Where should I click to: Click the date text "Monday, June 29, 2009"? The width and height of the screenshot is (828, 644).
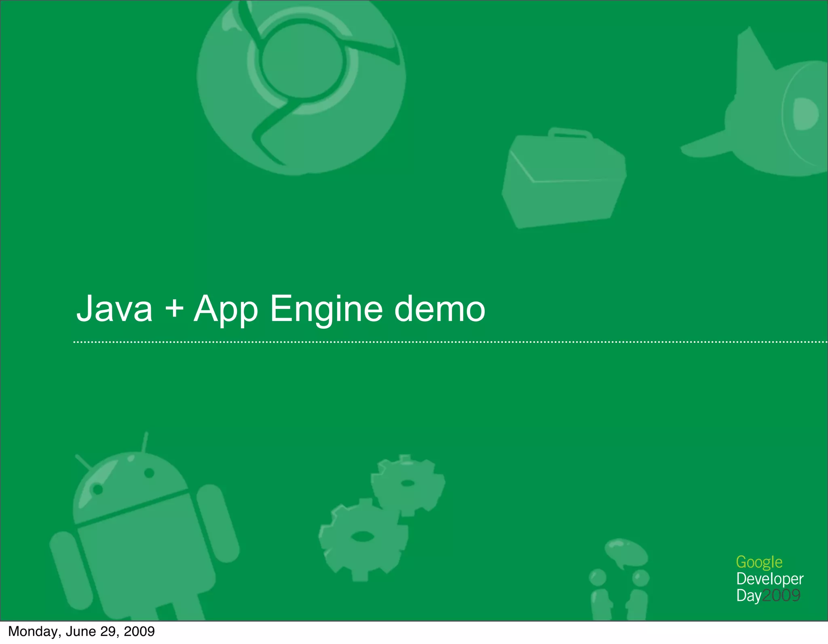point(81,631)
